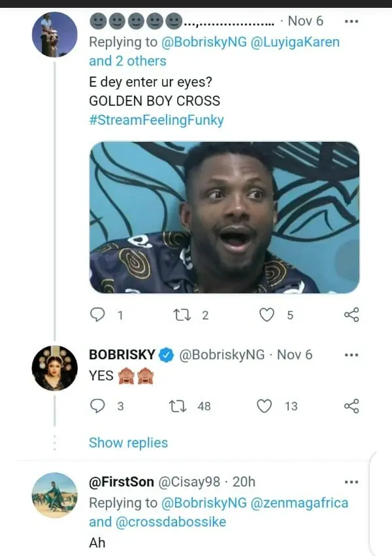Image resolution: width=392 pixels, height=556 pixels.
Task: Open the @crossdabossike mention
Action: (x=172, y=522)
